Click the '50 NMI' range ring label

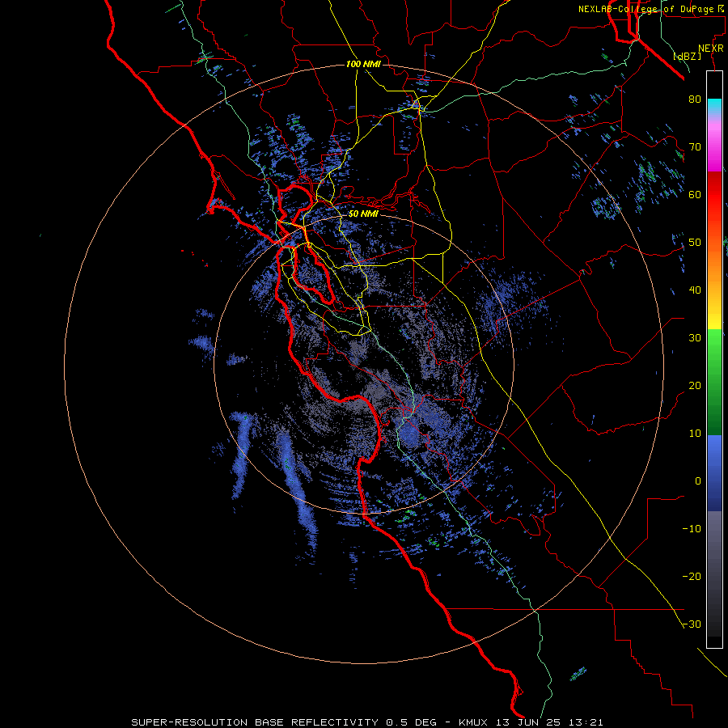click(x=363, y=214)
